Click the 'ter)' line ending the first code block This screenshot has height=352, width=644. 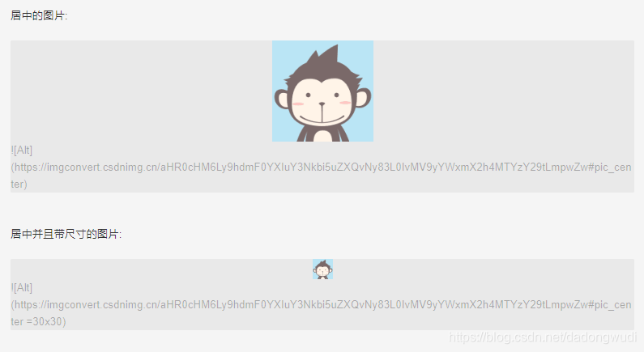(19, 184)
